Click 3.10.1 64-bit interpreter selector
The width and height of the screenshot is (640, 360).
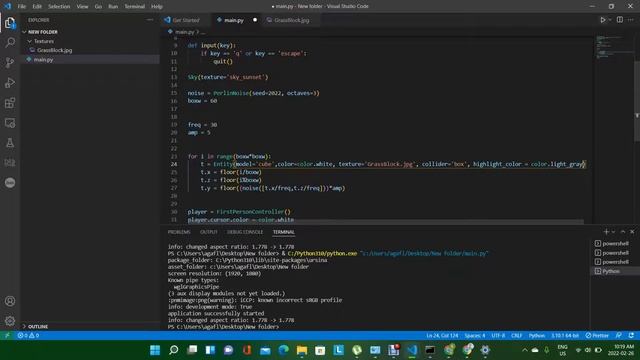coord(565,336)
